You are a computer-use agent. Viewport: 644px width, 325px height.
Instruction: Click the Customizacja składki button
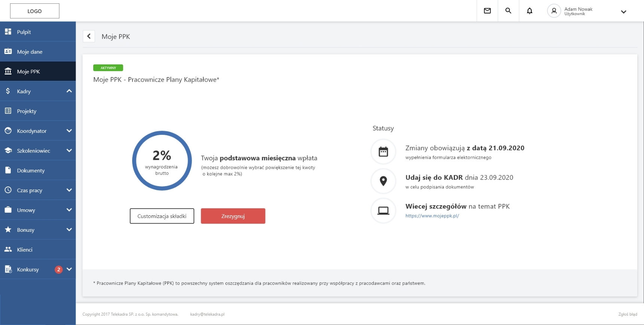[162, 216]
